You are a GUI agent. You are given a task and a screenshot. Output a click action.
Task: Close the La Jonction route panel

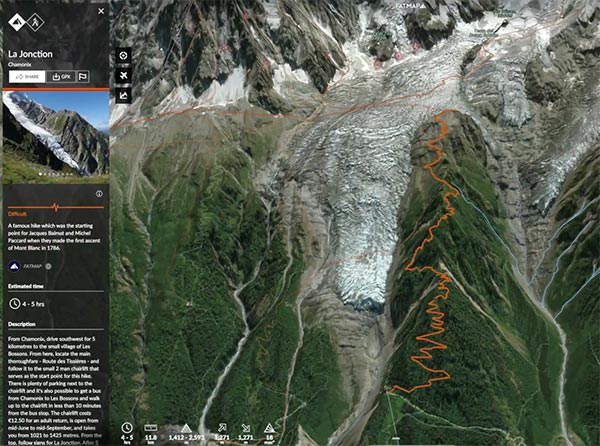(101, 11)
